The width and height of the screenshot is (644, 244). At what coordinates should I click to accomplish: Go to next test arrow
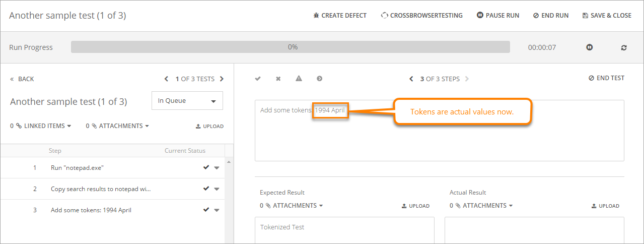pyautogui.click(x=222, y=79)
